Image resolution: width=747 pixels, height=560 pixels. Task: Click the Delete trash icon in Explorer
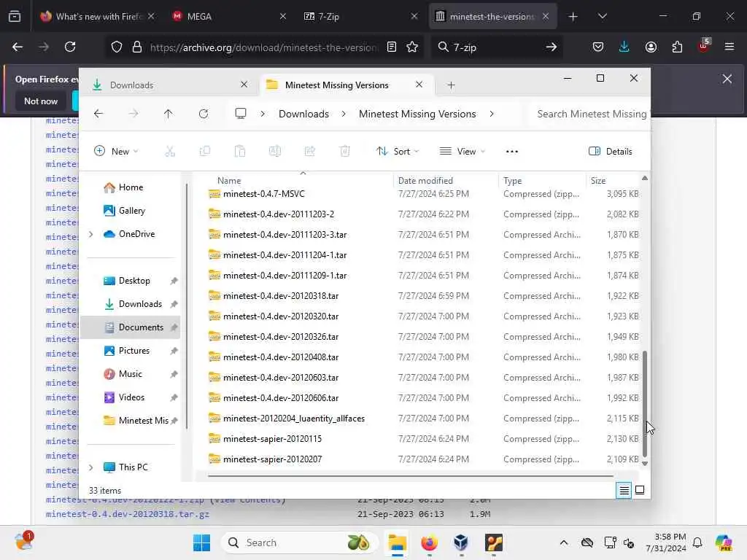pos(345,152)
